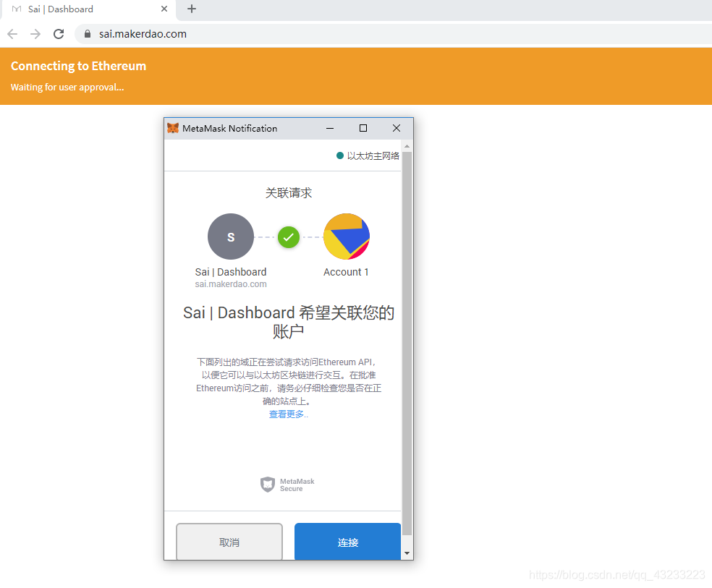This screenshot has width=712, height=588.
Task: Open the 查看更多 link
Action: [288, 414]
